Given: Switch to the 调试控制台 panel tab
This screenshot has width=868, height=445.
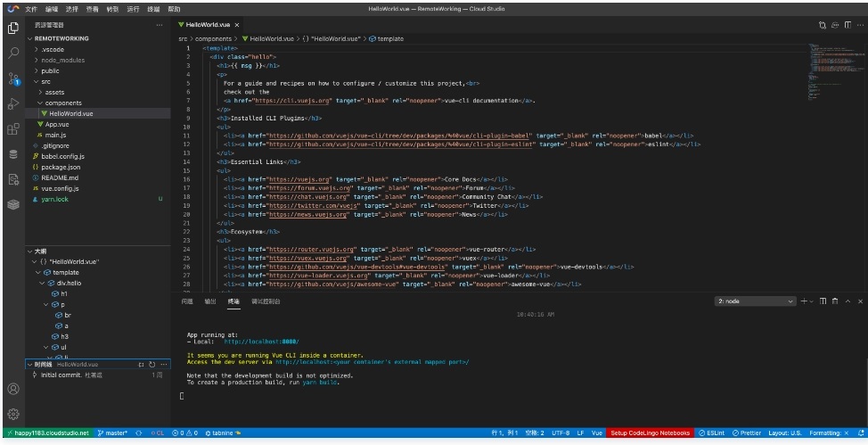Looking at the screenshot, I should pyautogui.click(x=266, y=301).
